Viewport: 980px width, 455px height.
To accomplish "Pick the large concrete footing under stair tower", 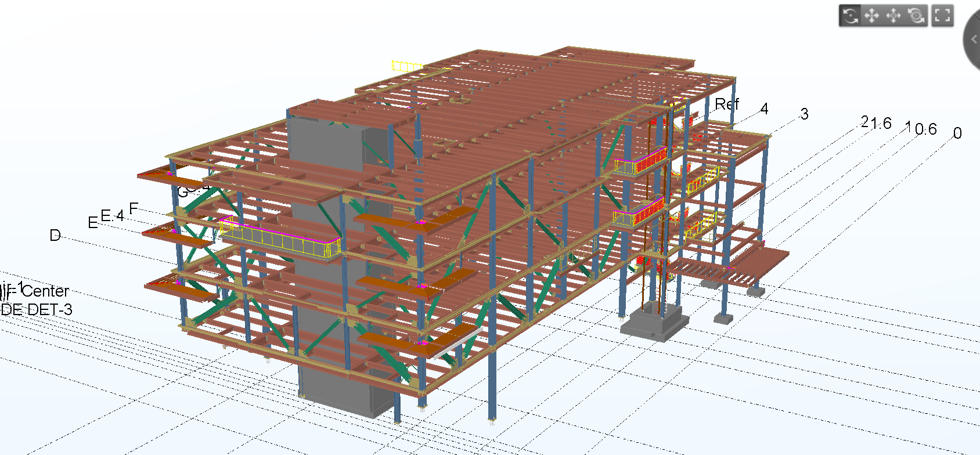I will pyautogui.click(x=653, y=325).
